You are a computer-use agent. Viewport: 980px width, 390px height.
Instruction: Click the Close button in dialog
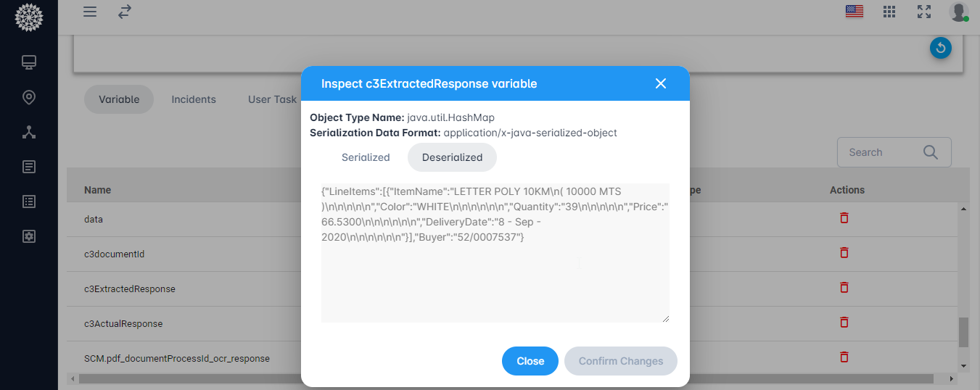tap(530, 361)
